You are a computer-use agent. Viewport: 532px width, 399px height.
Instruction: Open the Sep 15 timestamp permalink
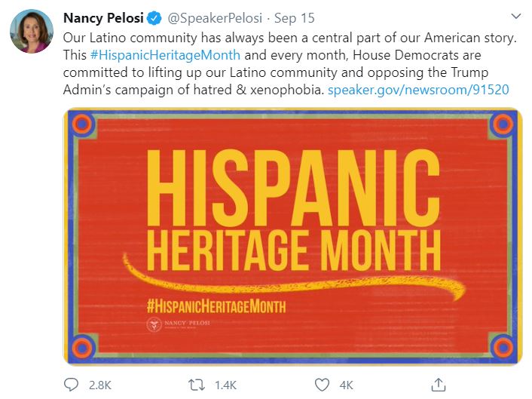[x=295, y=18]
